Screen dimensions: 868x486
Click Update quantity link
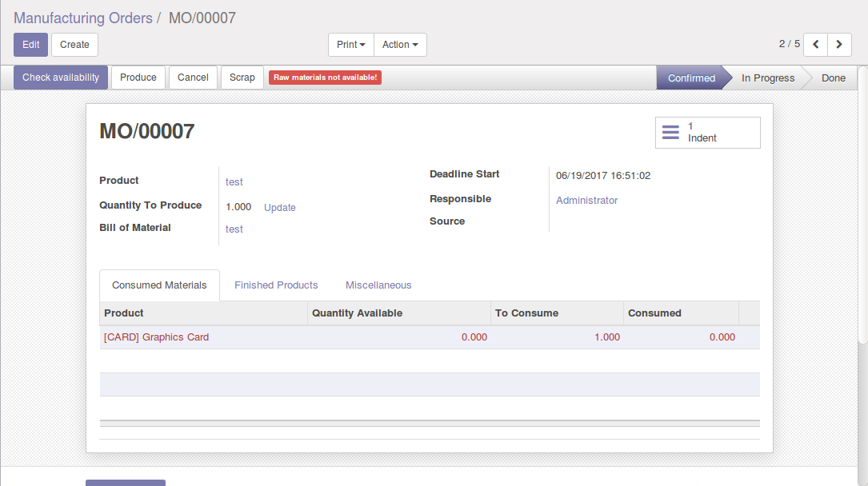279,207
